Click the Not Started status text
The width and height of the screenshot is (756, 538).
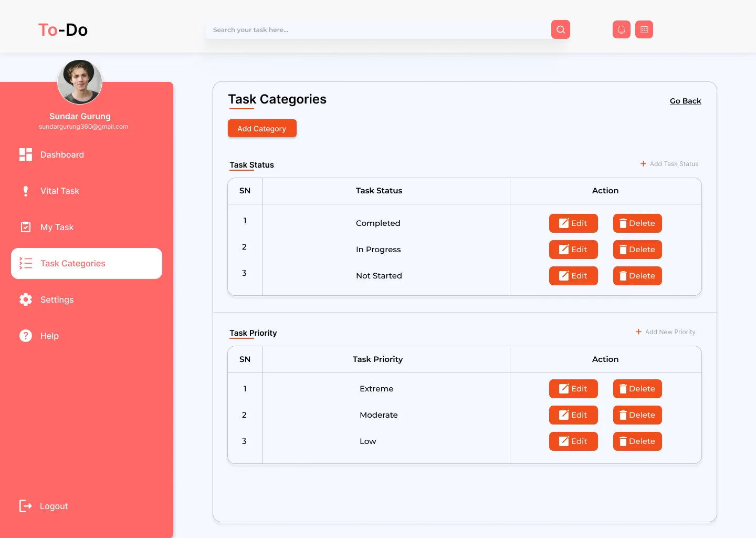(x=379, y=276)
